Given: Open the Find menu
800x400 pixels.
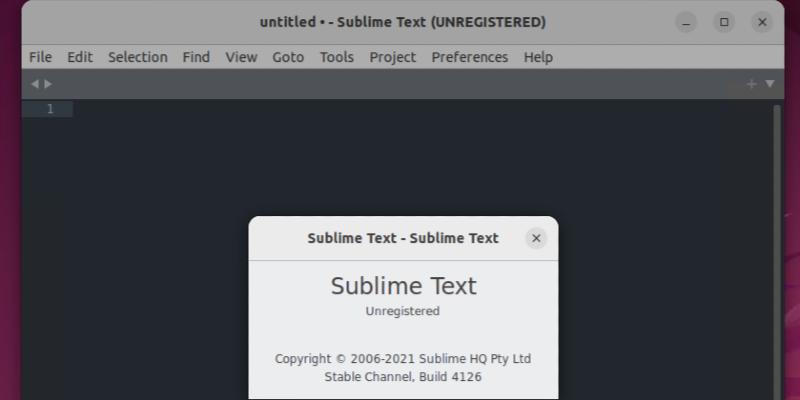Looking at the screenshot, I should coord(196,57).
